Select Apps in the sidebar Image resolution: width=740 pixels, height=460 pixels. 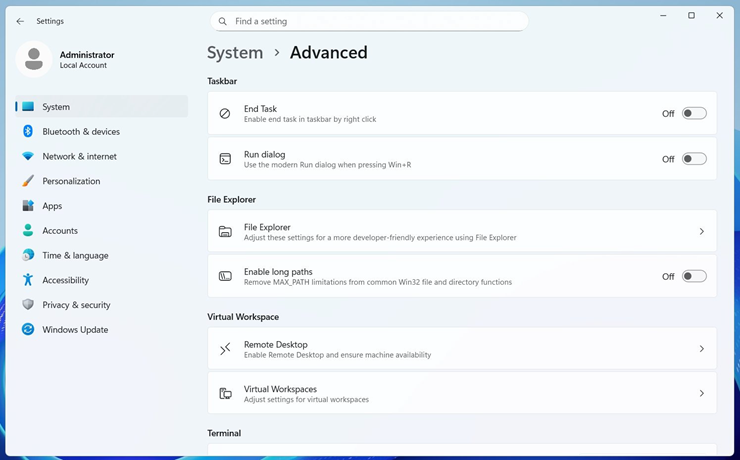coord(52,206)
